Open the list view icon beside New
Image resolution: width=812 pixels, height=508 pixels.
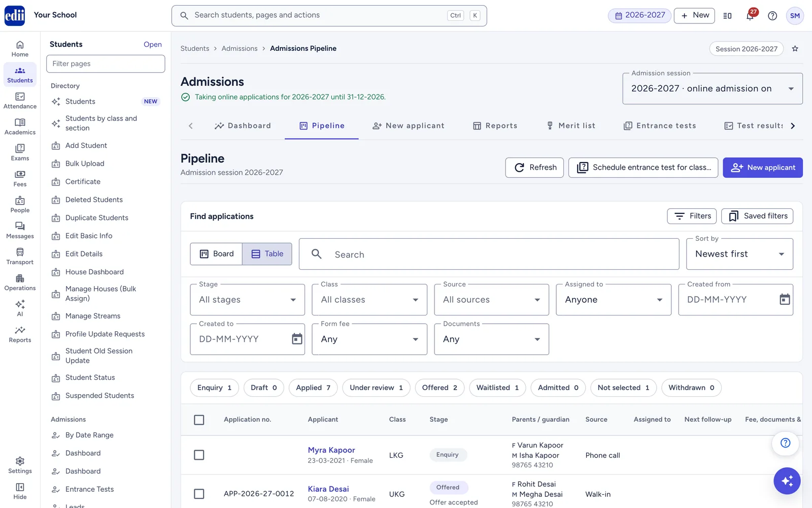click(727, 16)
